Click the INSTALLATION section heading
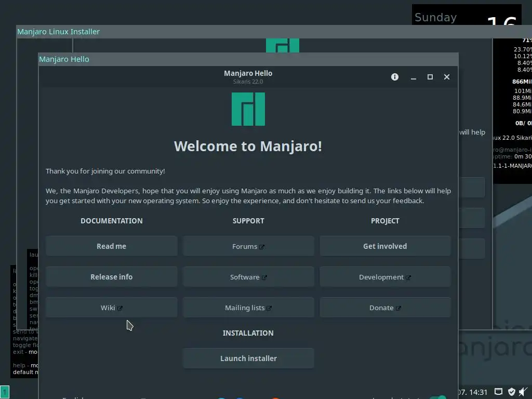The height and width of the screenshot is (399, 532). click(248, 333)
